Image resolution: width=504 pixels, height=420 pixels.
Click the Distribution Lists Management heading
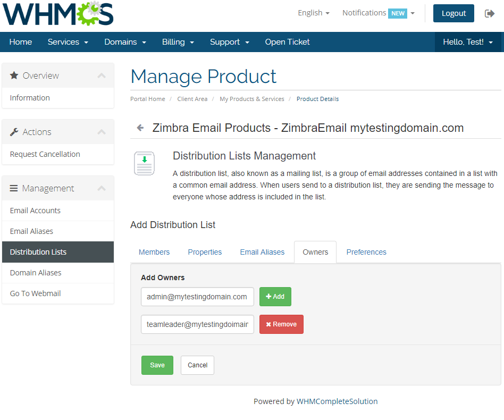244,156
